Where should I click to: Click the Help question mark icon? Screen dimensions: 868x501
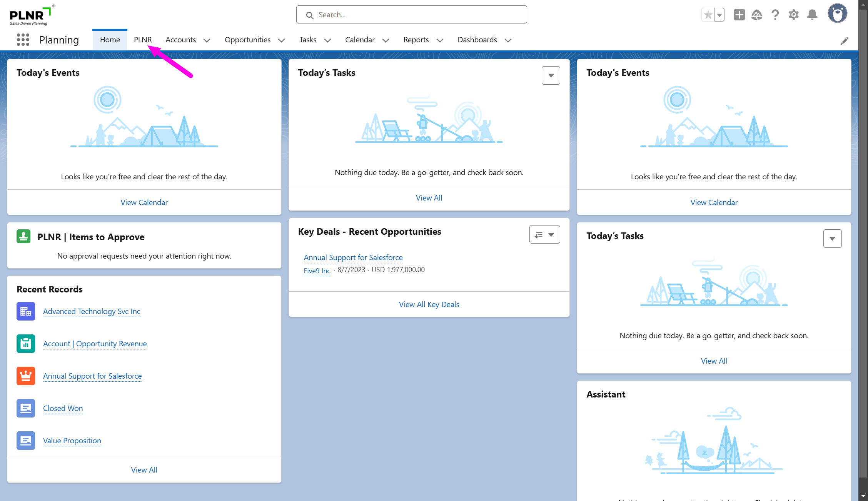(775, 15)
